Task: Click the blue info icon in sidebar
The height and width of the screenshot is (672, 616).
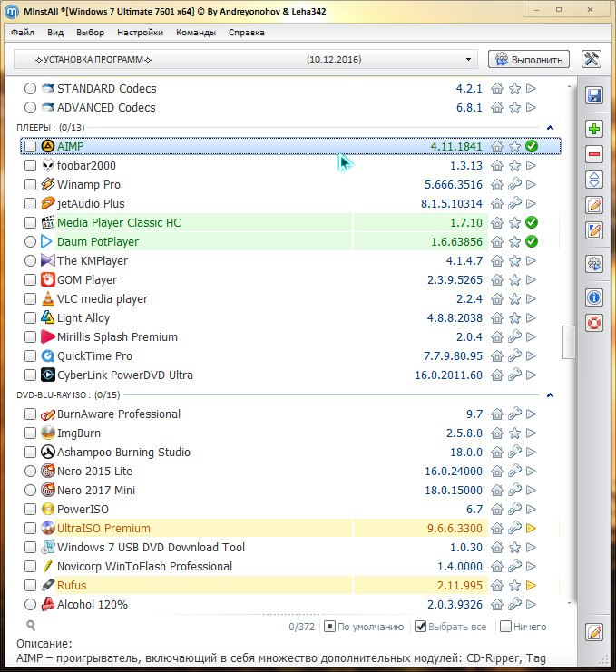Action: [594, 297]
